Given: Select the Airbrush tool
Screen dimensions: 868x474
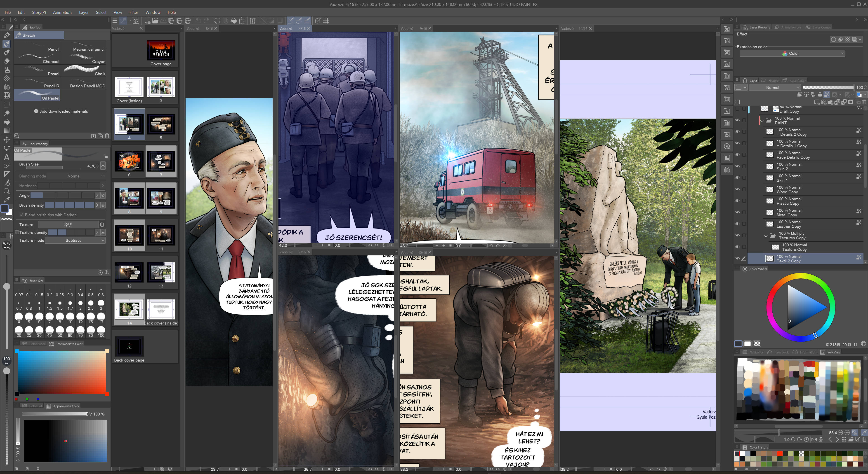Looking at the screenshot, I should pyautogui.click(x=6, y=70).
